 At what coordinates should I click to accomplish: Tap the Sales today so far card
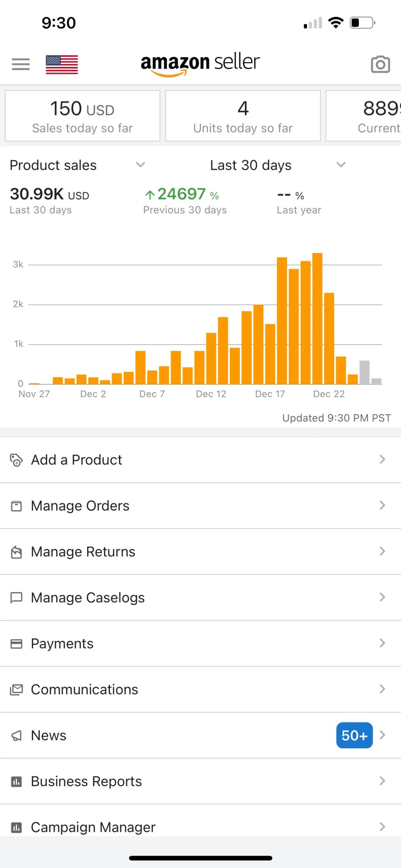tap(82, 116)
